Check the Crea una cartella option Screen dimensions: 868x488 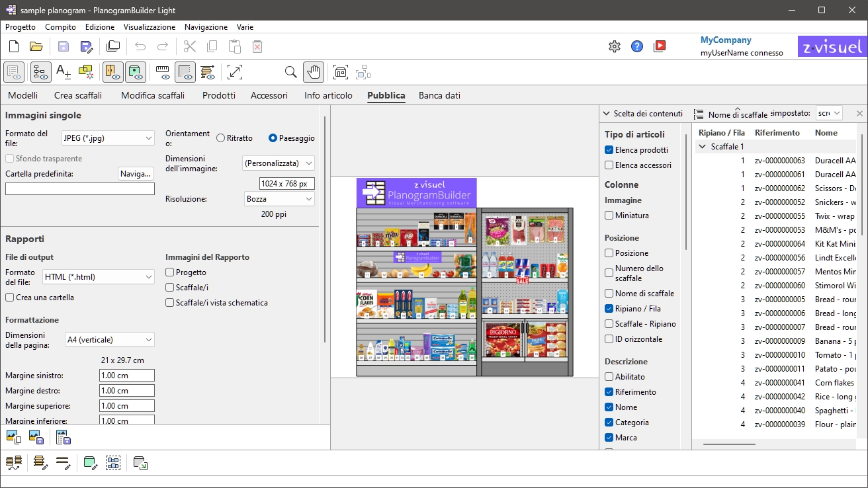10,298
